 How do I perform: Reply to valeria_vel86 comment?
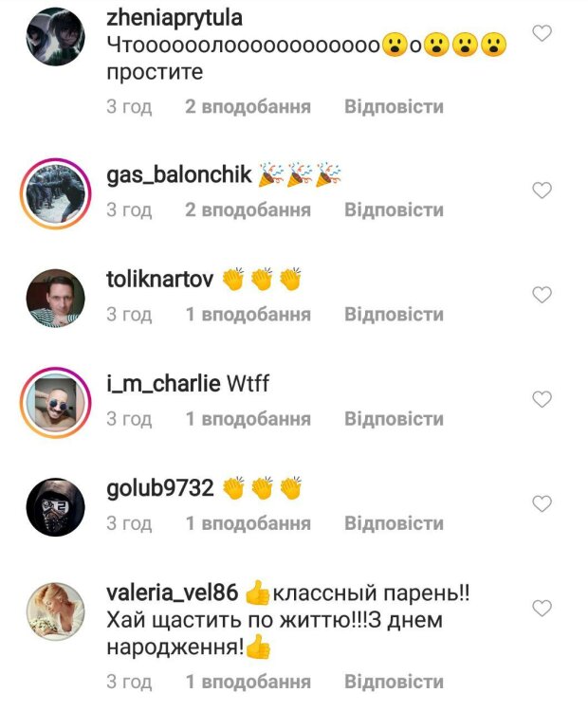click(x=394, y=682)
